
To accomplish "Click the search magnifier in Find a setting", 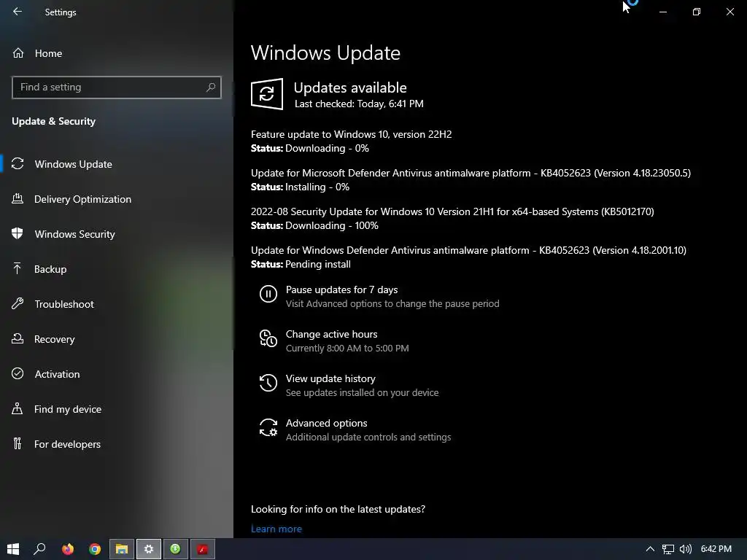I will pos(211,87).
